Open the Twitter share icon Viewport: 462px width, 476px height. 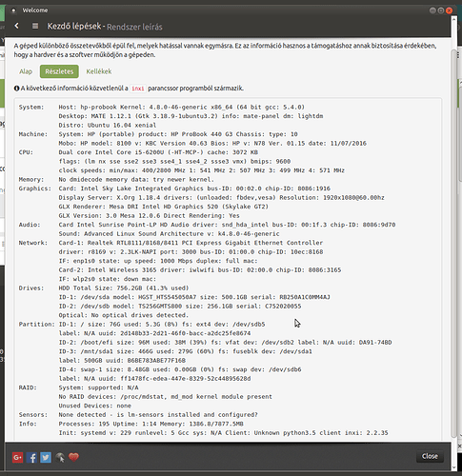tap(46, 458)
